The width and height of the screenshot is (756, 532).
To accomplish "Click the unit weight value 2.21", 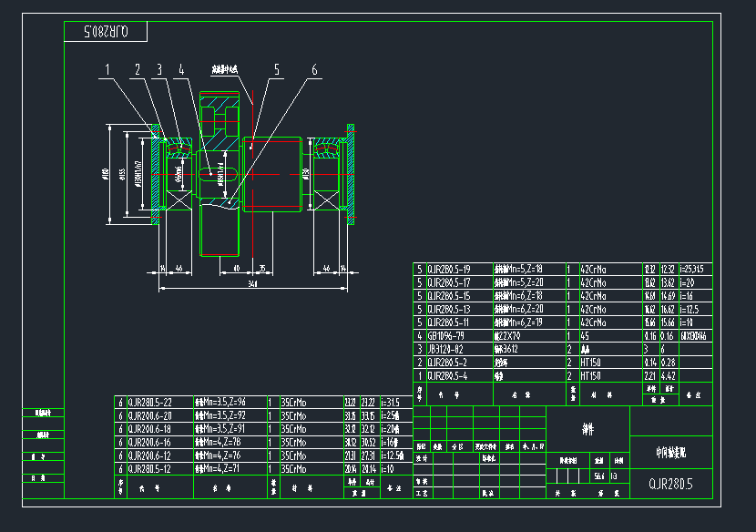I will [651, 375].
